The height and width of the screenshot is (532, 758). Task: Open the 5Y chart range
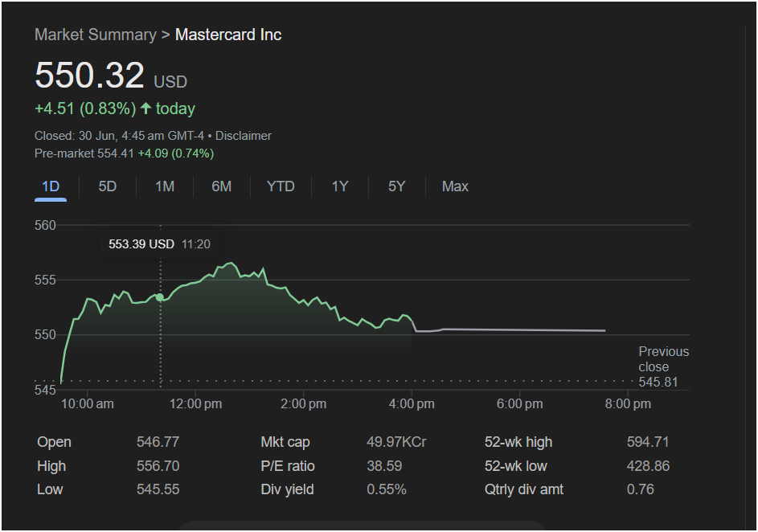(396, 186)
